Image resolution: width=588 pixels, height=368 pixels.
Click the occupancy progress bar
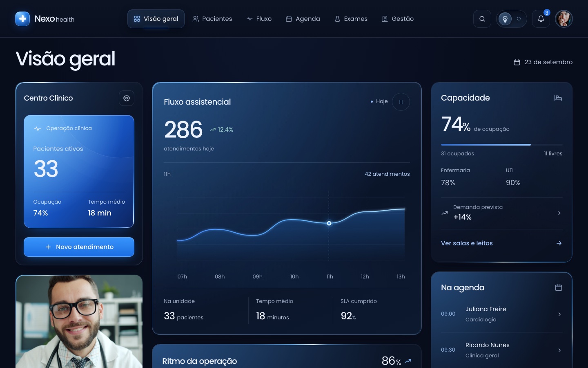point(502,145)
